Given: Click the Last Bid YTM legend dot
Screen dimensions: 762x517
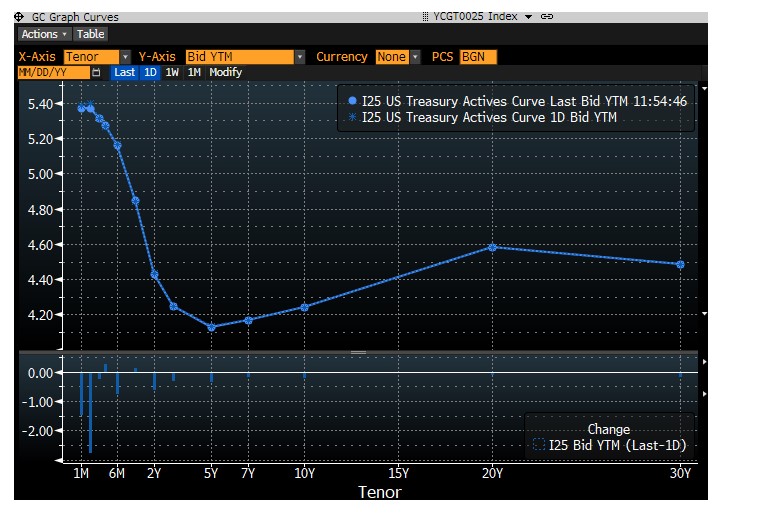Looking at the screenshot, I should pos(352,101).
